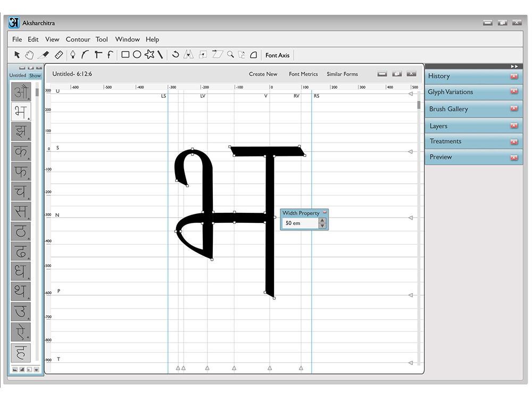Close the History panel

pyautogui.click(x=514, y=76)
